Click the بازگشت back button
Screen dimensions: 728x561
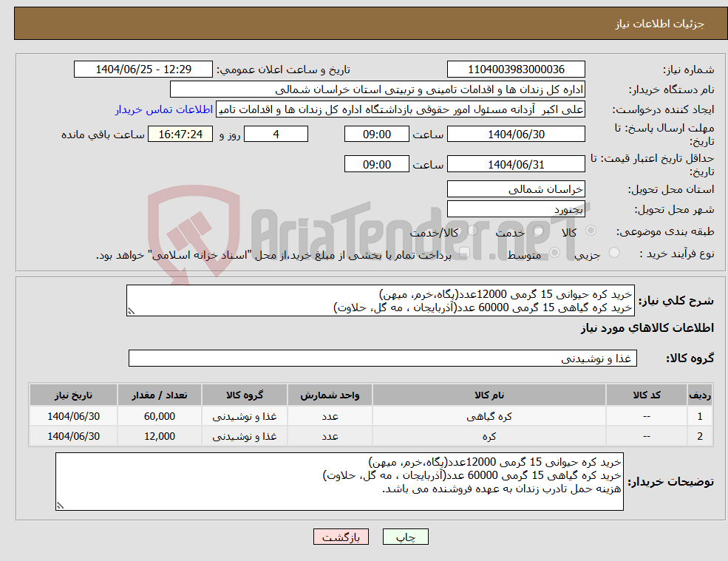[x=341, y=537]
